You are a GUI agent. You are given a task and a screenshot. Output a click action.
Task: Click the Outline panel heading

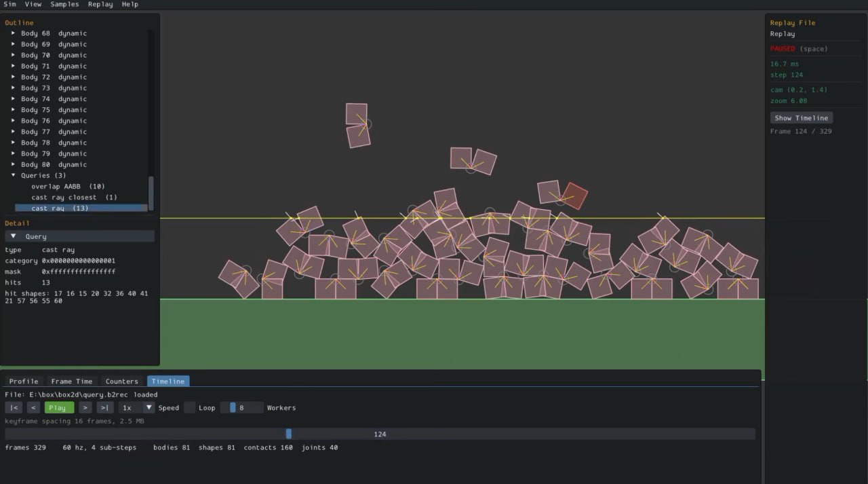pos(19,23)
